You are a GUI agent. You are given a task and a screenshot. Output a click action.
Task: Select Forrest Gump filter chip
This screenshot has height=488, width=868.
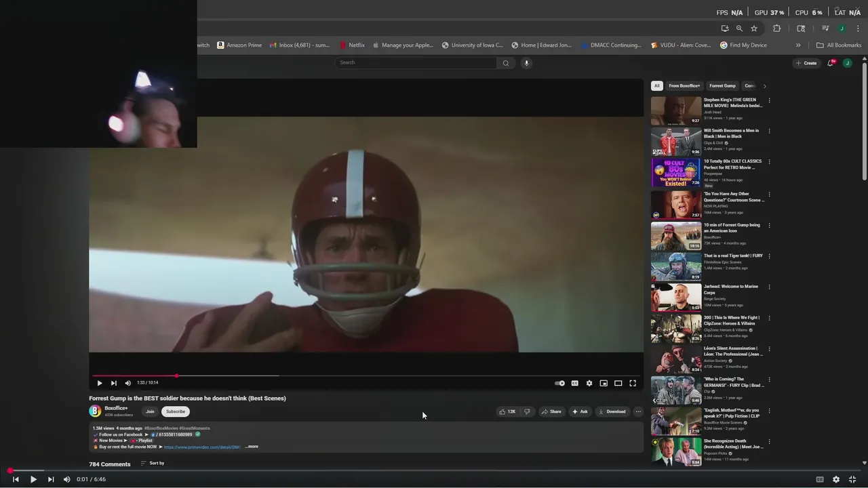point(722,86)
